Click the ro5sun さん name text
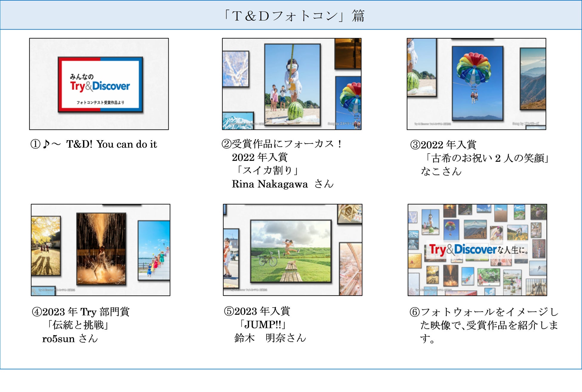 (70, 339)
